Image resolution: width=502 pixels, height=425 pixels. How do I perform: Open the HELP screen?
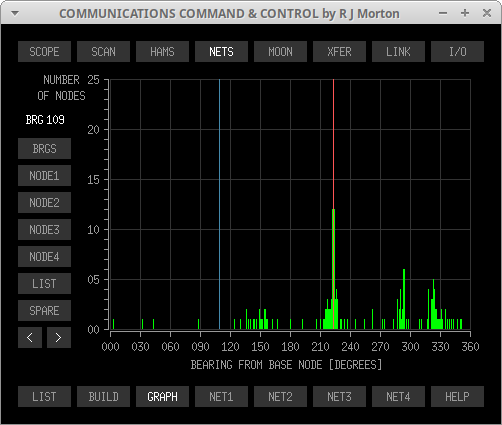457,397
